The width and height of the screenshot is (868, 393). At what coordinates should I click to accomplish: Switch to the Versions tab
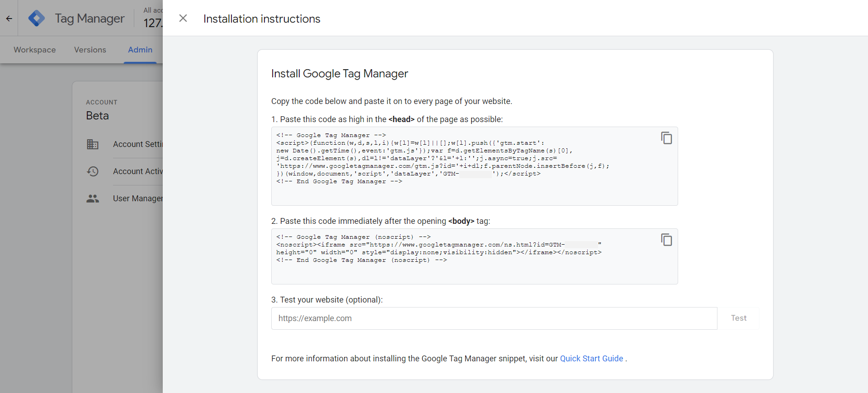(x=90, y=50)
